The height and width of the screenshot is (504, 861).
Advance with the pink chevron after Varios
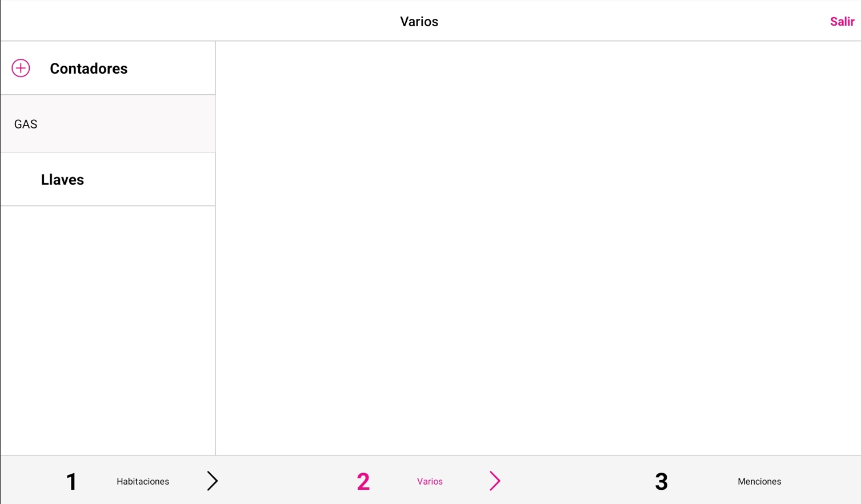(x=495, y=481)
